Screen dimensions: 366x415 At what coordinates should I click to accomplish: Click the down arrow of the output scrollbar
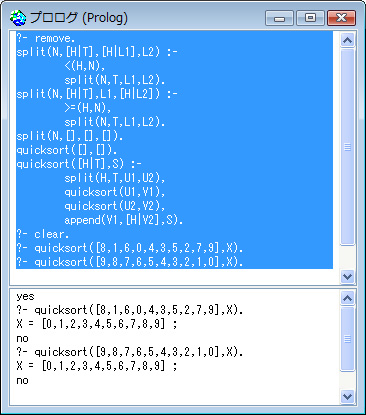(x=347, y=397)
